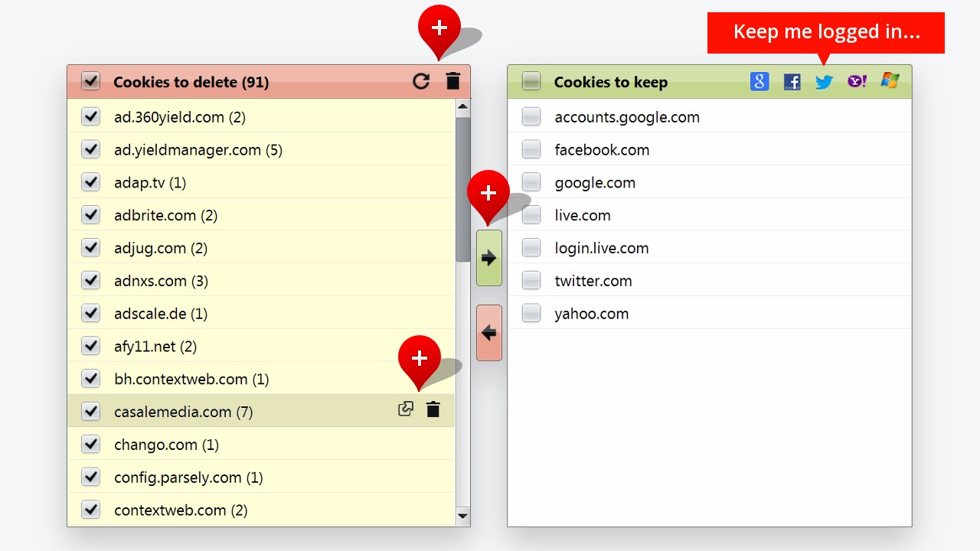Check facebook.com checkbox
The height and width of the screenshot is (551, 980).
pos(531,149)
